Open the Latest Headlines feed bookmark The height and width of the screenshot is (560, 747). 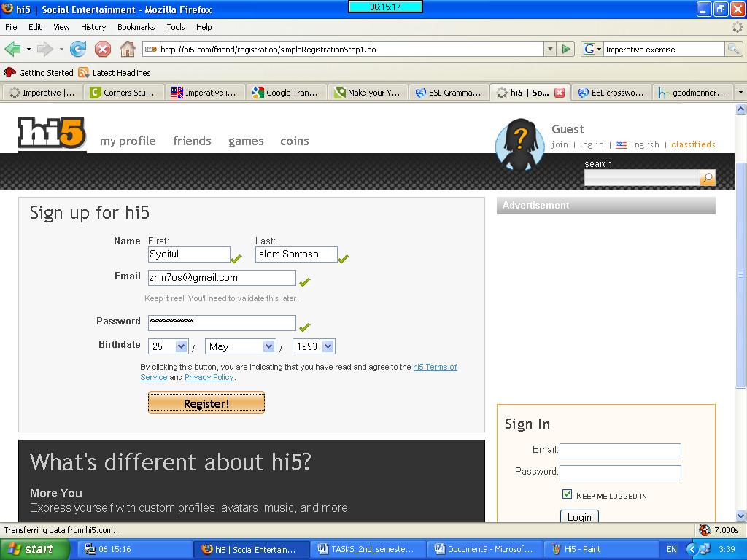(x=115, y=73)
